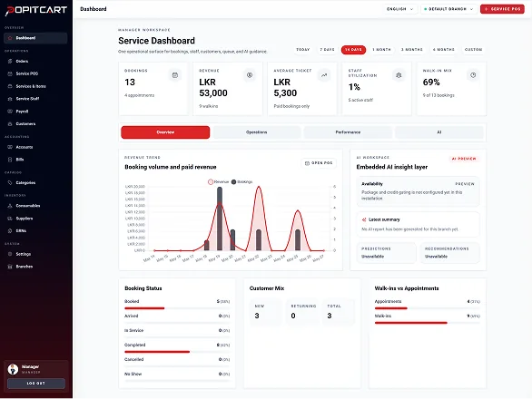Select the Today date range
Viewport: 532px width, 399px height.
(x=303, y=50)
